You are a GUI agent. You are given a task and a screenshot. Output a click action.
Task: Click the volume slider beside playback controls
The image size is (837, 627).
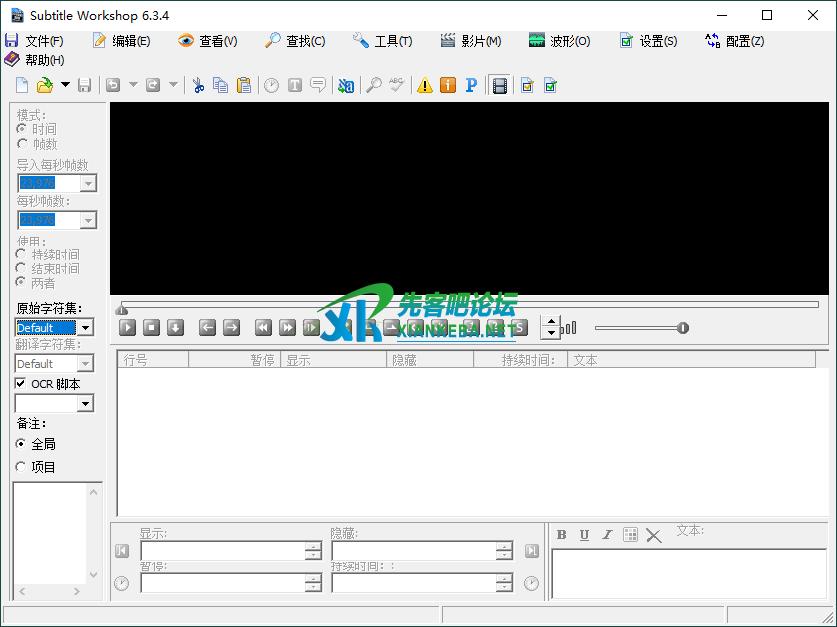tap(640, 328)
